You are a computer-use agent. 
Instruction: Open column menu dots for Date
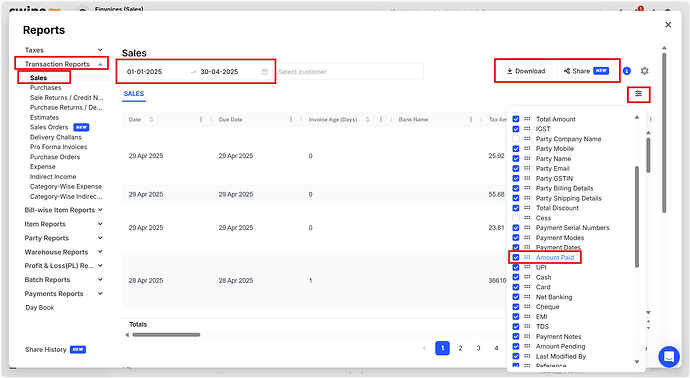coord(201,120)
